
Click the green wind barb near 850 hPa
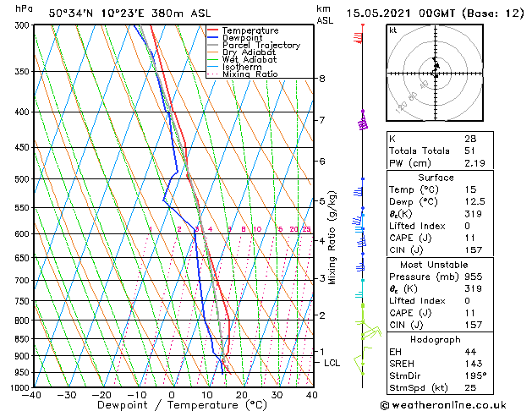coord(372,332)
